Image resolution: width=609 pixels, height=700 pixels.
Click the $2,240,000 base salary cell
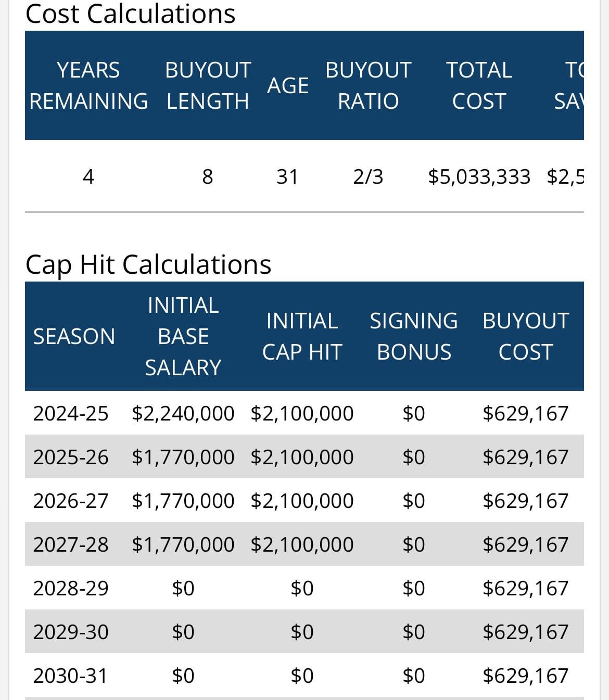(x=183, y=413)
